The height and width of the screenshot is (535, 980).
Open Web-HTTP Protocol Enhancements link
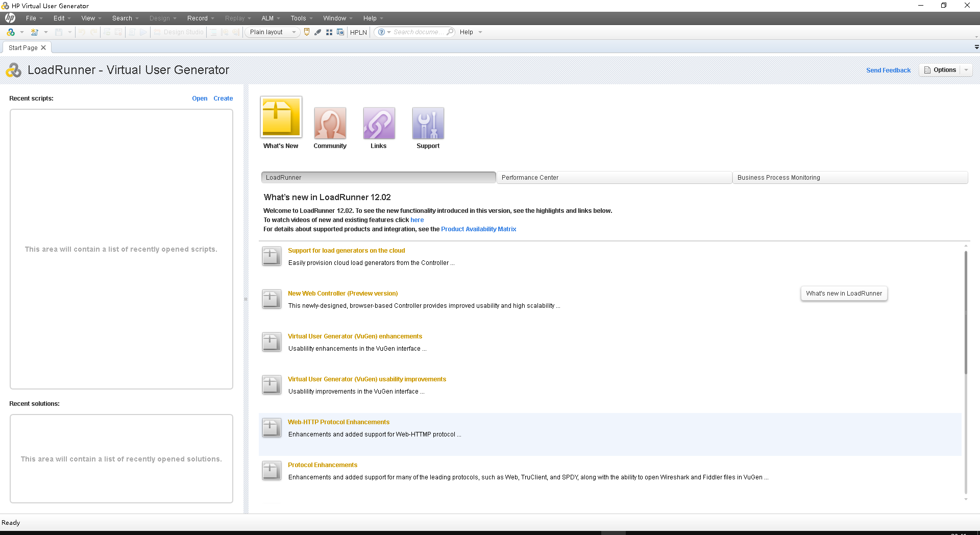(338, 422)
